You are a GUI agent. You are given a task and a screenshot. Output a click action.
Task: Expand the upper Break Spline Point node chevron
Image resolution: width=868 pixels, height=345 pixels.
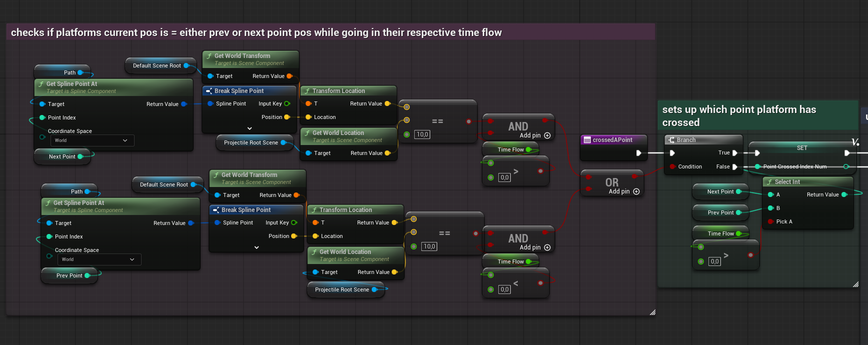(x=250, y=128)
